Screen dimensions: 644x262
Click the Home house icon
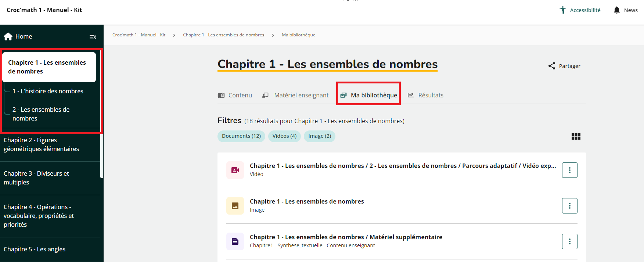pos(8,36)
